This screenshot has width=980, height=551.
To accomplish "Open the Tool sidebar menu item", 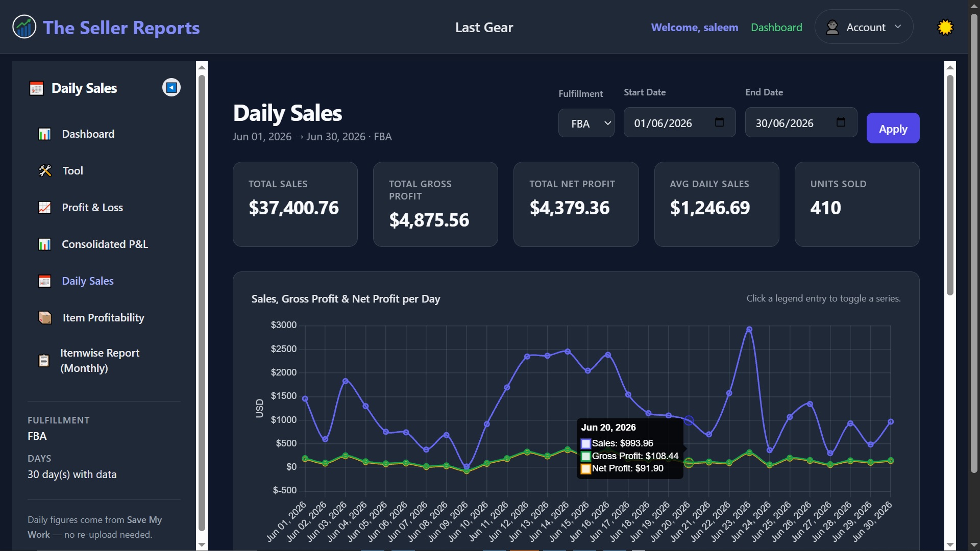I will pos(104,170).
